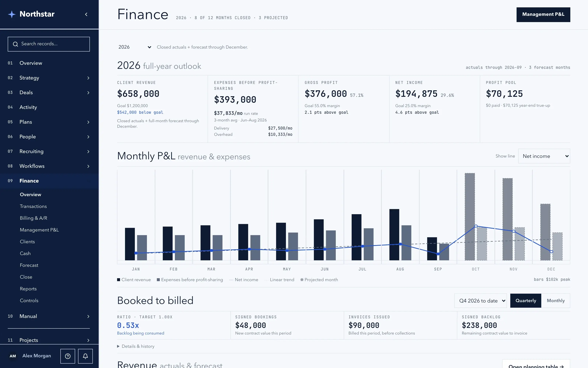This screenshot has height=368, width=588.
Task: Focus the Search records field
Action: pyautogui.click(x=49, y=44)
